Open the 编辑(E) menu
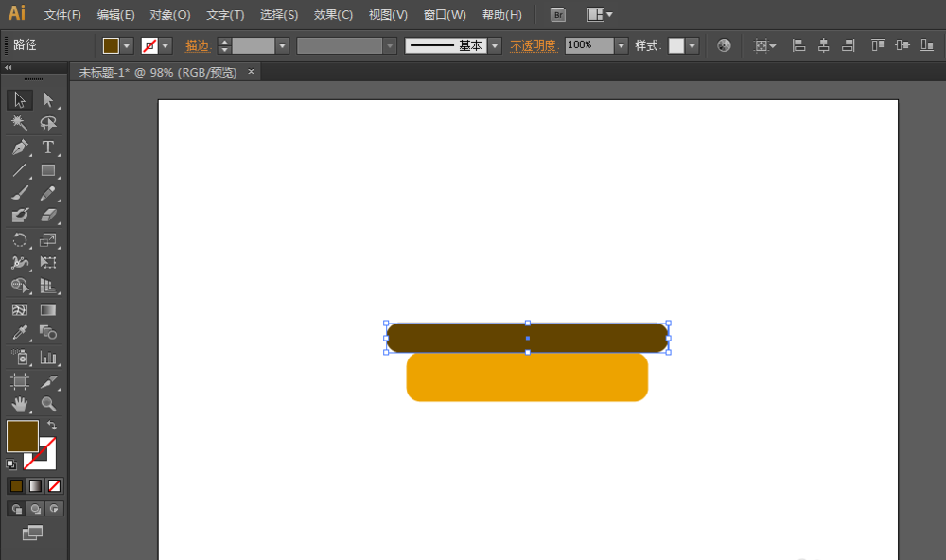 click(x=115, y=15)
